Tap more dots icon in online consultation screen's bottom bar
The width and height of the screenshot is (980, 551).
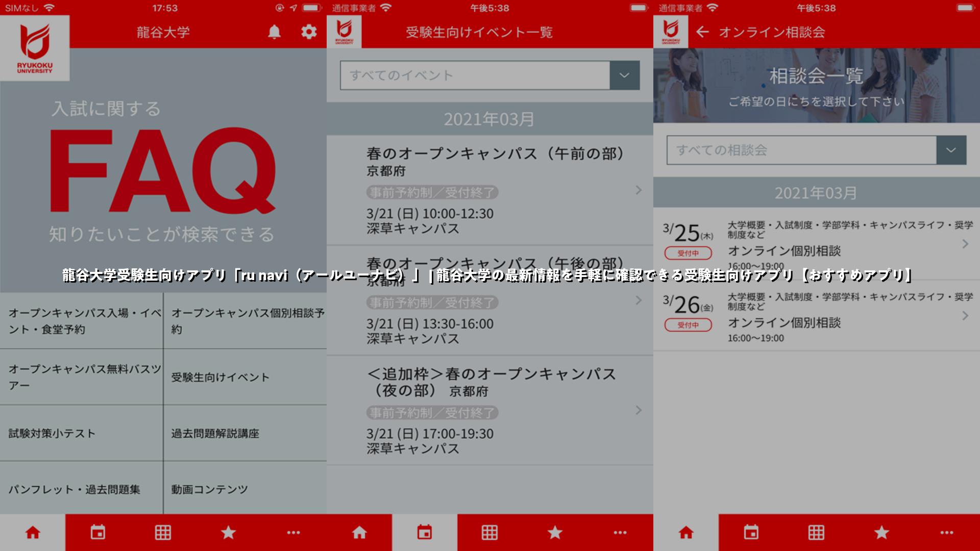947,533
